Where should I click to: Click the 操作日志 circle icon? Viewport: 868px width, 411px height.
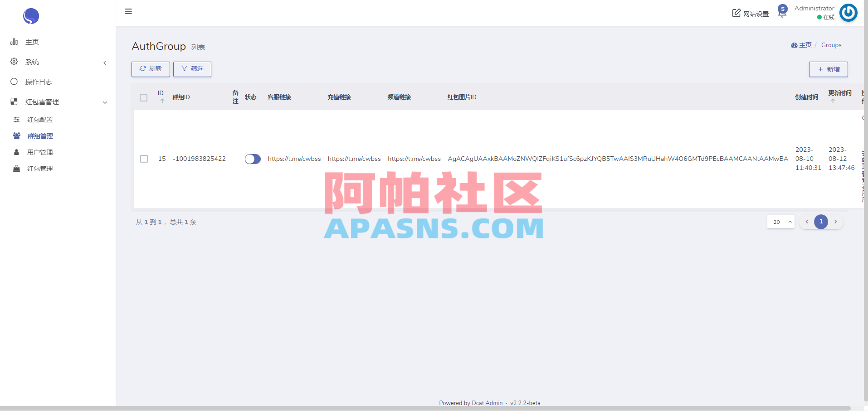(x=14, y=82)
